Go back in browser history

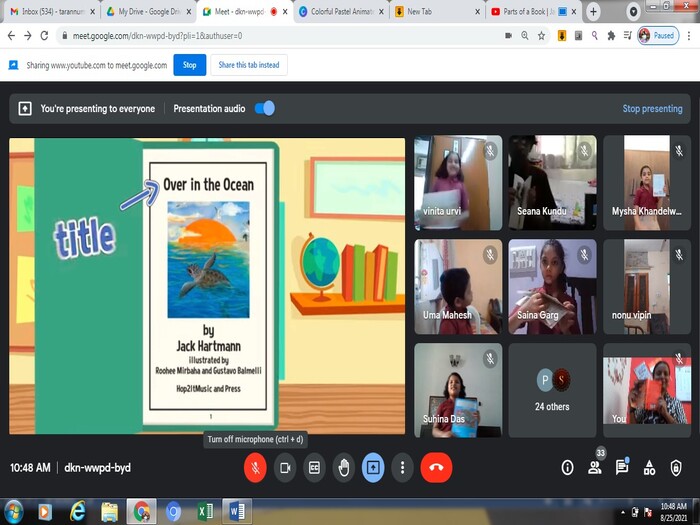point(12,36)
